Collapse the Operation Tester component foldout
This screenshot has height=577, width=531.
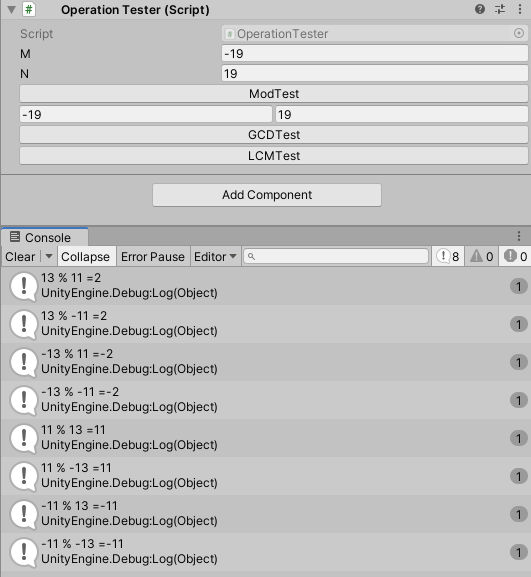coord(11,9)
